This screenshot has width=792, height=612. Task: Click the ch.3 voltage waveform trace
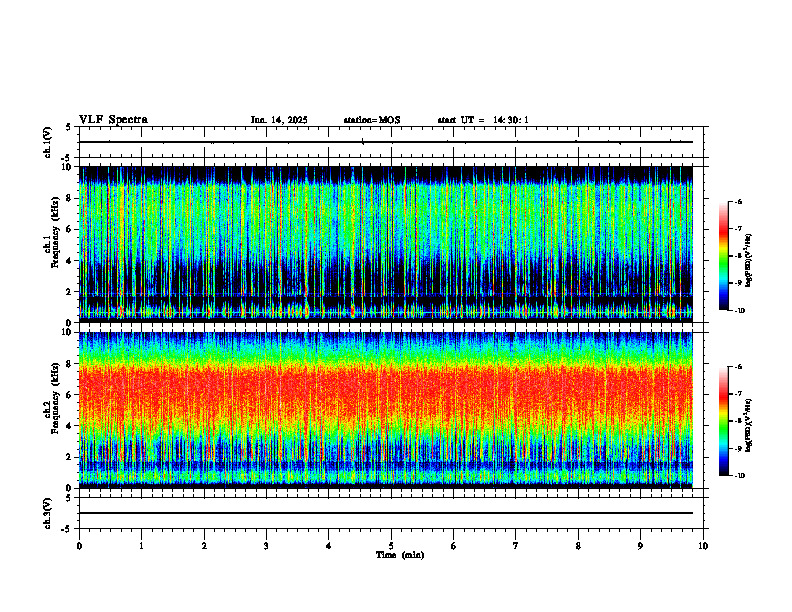point(386,513)
